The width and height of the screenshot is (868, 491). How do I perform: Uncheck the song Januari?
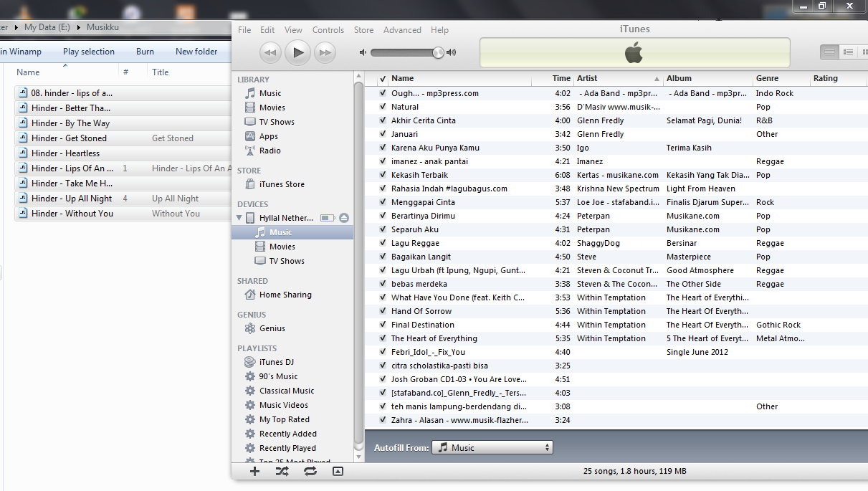click(383, 134)
